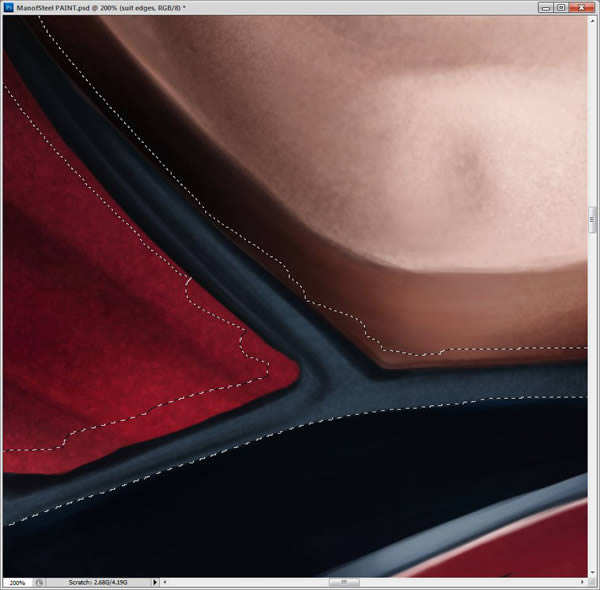
Task: Click the status bar preview icon beside 200%
Action: [x=39, y=582]
